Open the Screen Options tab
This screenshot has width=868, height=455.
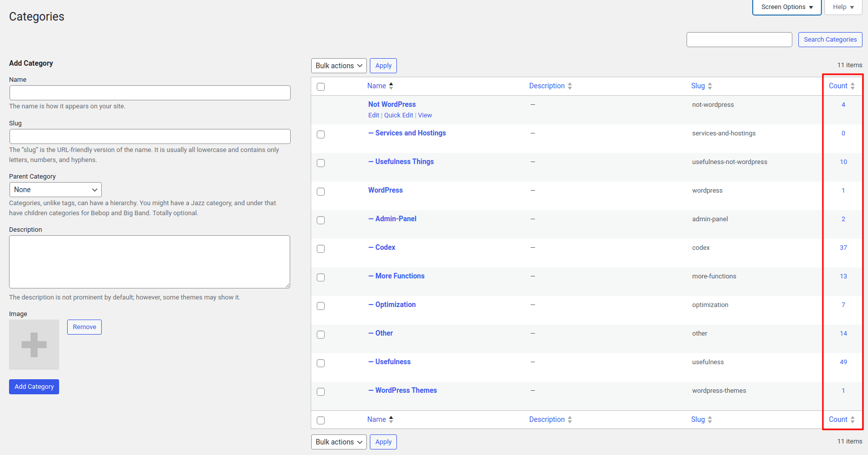coord(787,7)
